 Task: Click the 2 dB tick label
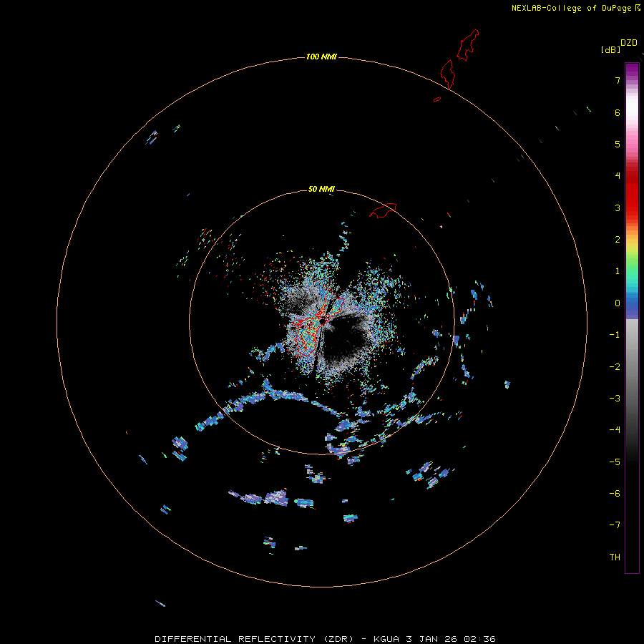[x=618, y=240]
